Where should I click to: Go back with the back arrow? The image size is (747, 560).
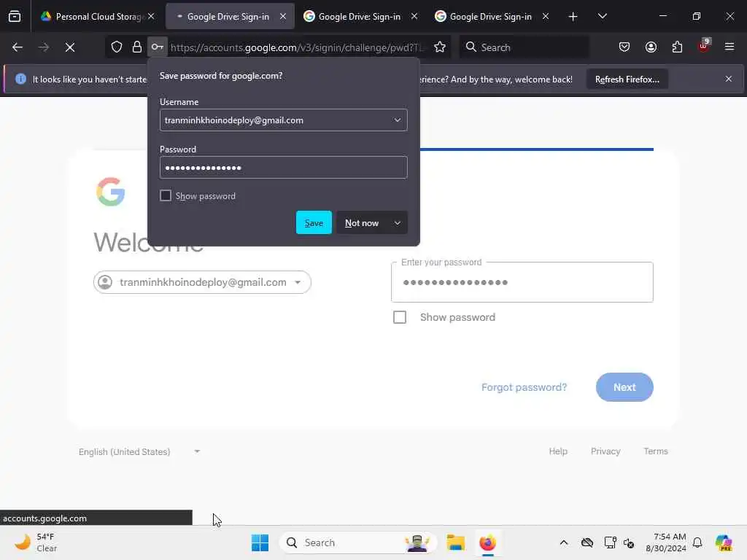click(18, 47)
